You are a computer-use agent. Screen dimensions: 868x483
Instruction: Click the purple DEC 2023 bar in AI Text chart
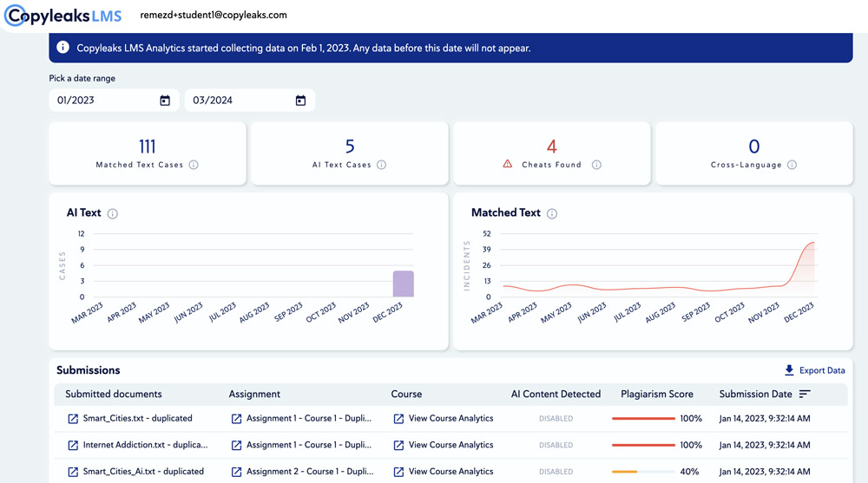click(404, 284)
